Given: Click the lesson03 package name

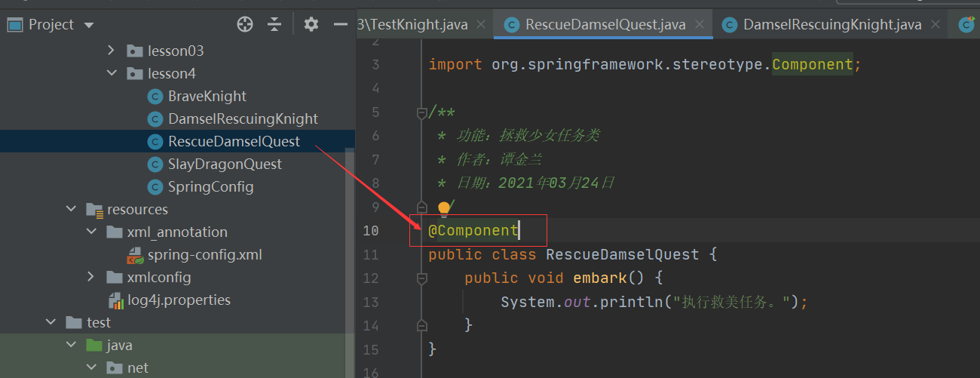Looking at the screenshot, I should coord(176,51).
